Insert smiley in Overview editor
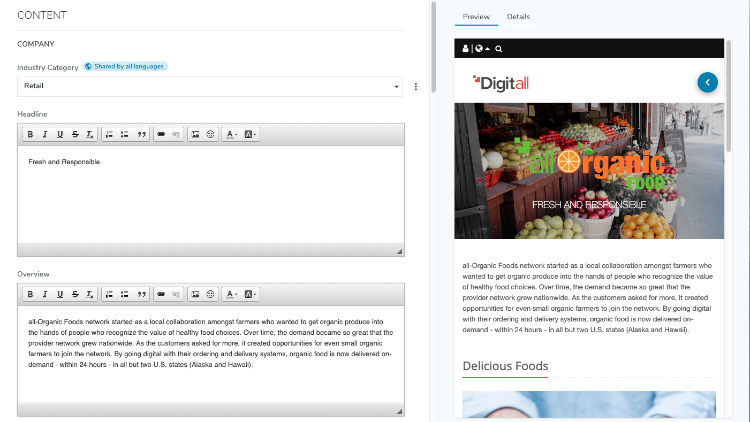This screenshot has width=750, height=422. pyautogui.click(x=210, y=294)
